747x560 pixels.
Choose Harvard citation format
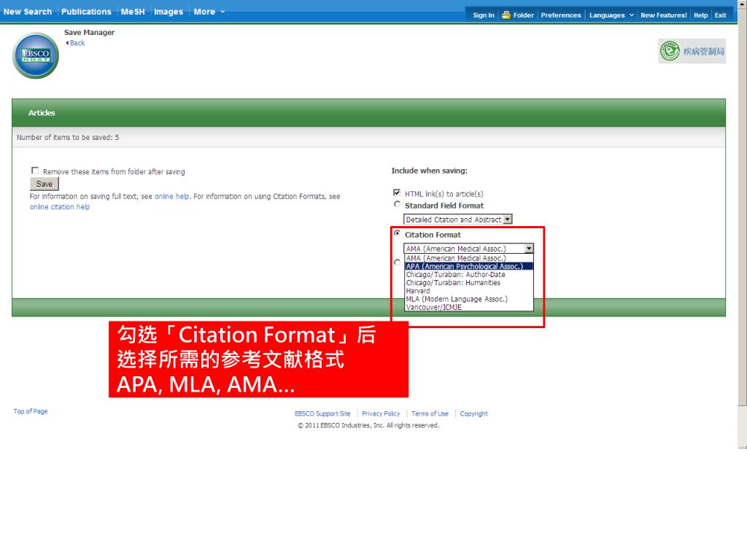(x=469, y=290)
